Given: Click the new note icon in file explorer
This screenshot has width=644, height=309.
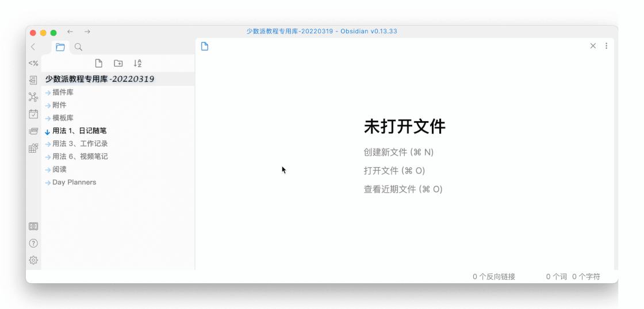Looking at the screenshot, I should coord(99,63).
